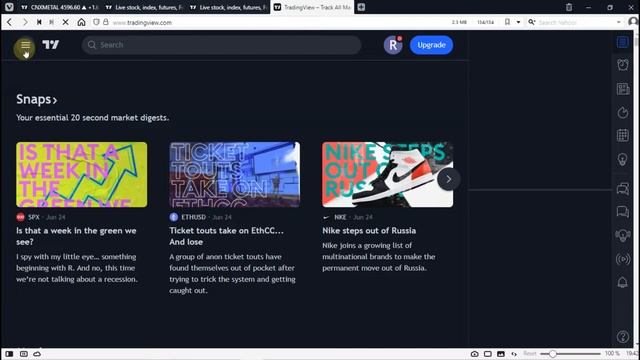Click the rewind history button

click(39, 22)
